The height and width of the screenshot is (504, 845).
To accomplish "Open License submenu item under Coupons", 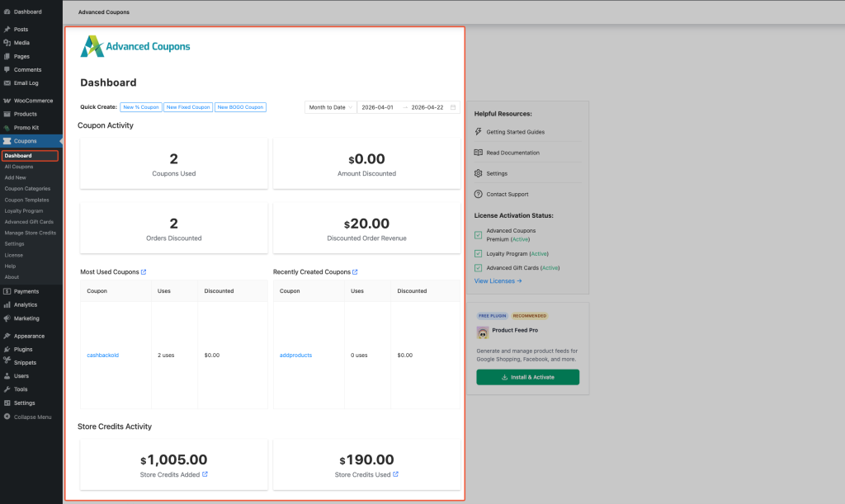I will (x=13, y=255).
